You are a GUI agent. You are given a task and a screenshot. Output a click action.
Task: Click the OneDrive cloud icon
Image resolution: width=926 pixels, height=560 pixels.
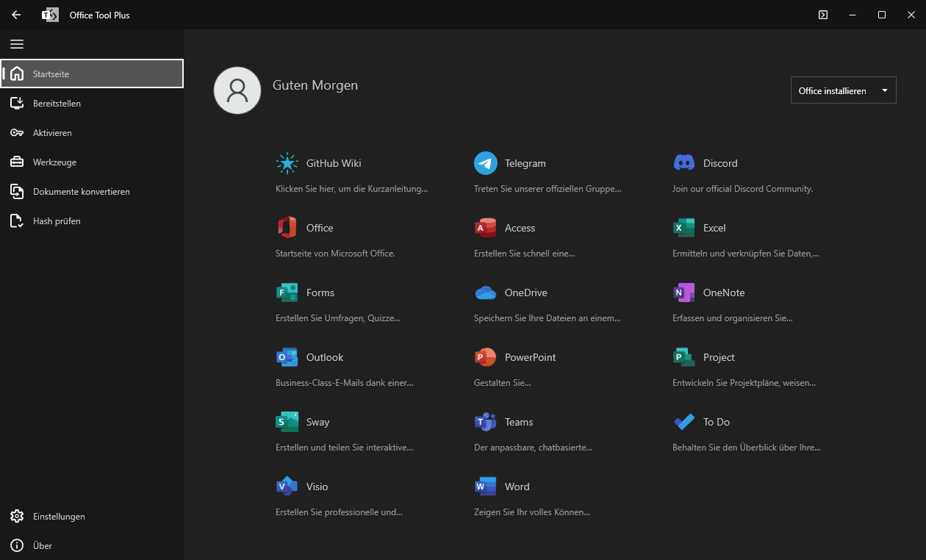coord(485,292)
